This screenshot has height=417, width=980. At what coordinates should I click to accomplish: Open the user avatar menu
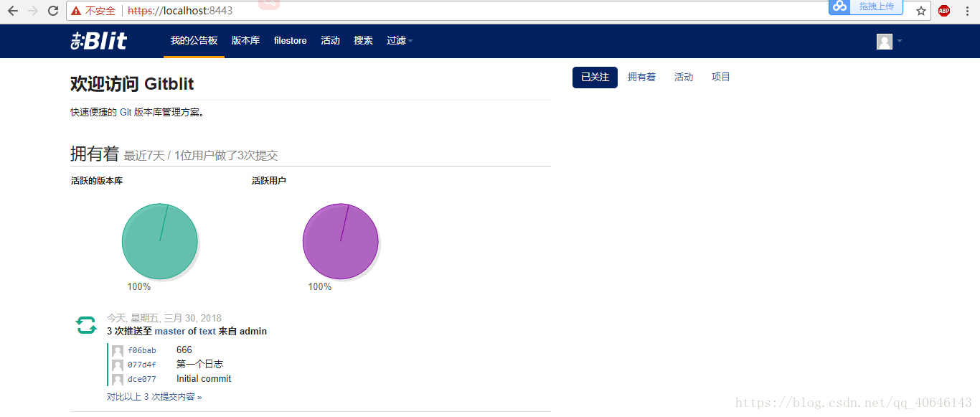889,42
